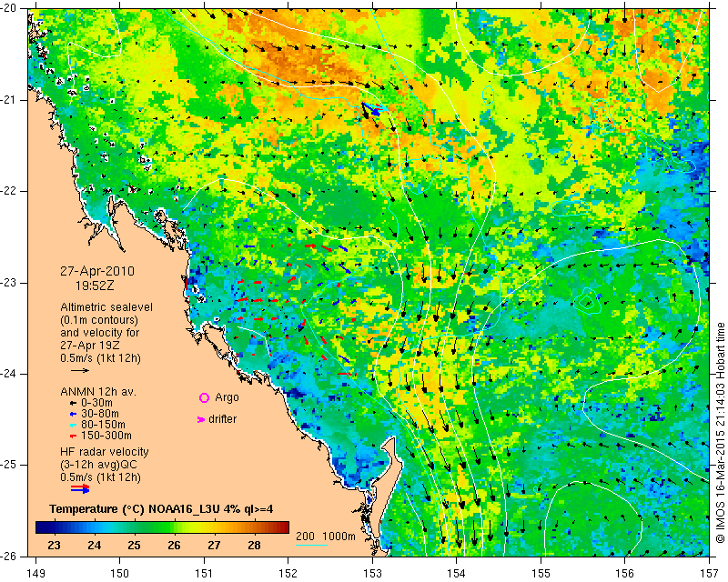
Task: Click the blue 30-80m legend arrow
Action: tap(73, 414)
